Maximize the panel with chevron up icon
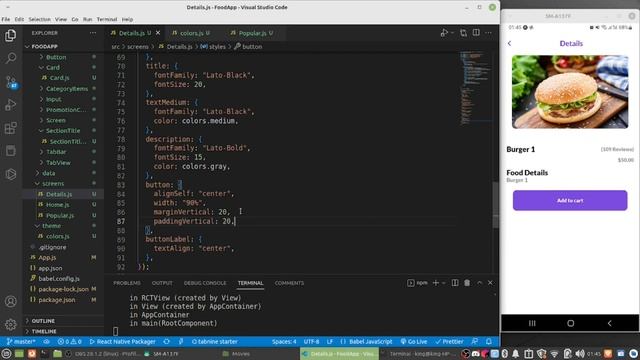 click(x=480, y=283)
